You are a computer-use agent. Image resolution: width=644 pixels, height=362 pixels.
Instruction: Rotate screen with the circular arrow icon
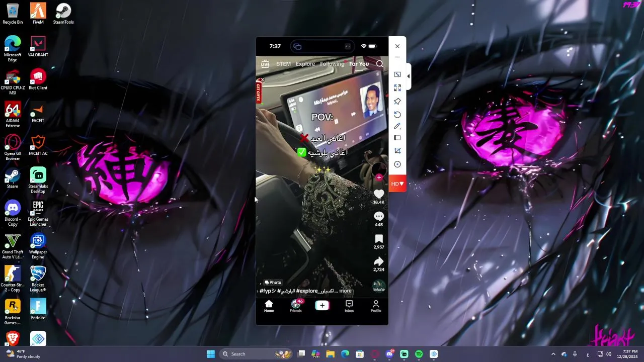click(x=397, y=114)
